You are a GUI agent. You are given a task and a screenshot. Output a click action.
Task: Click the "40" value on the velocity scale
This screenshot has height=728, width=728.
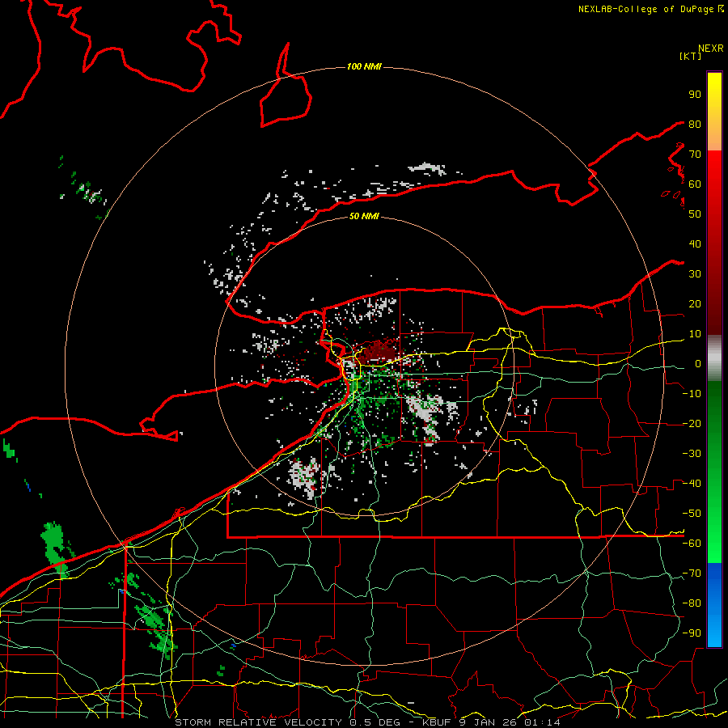click(x=695, y=244)
